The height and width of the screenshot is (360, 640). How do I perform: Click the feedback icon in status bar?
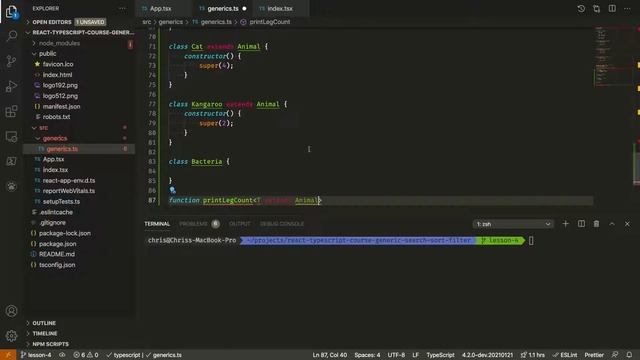[615, 355]
